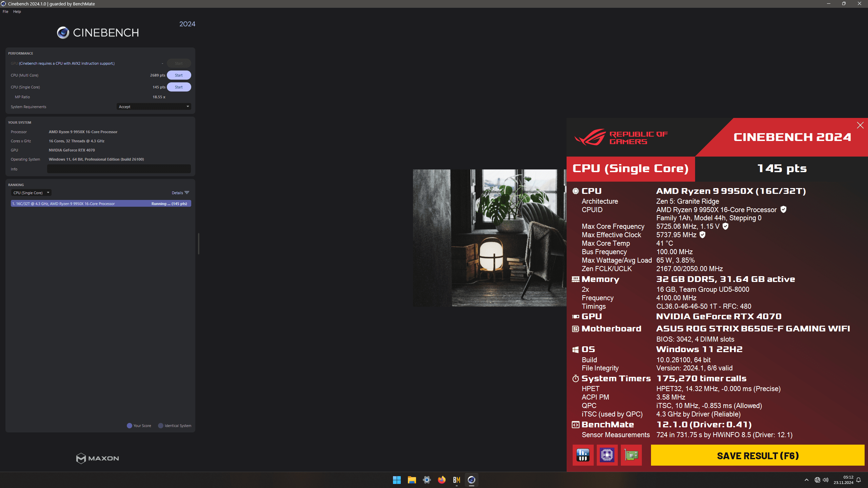Close the BenchMate result overlay
Viewport: 868px width, 488px height.
(860, 125)
